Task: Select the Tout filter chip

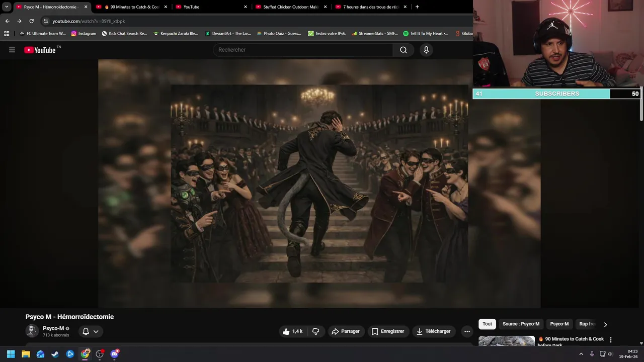Action: 488,324
